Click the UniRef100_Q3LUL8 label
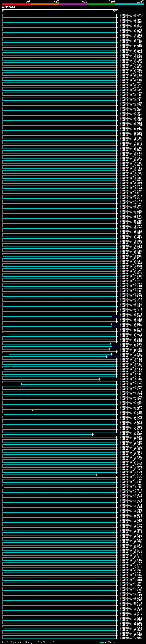The image size is (146, 644). tap(131, 100)
